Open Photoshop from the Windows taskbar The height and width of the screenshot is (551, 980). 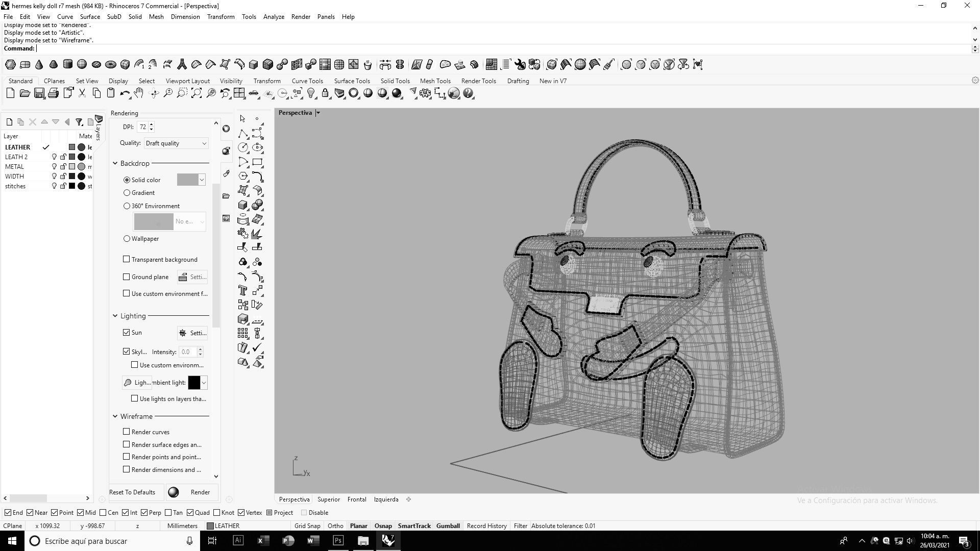(338, 541)
